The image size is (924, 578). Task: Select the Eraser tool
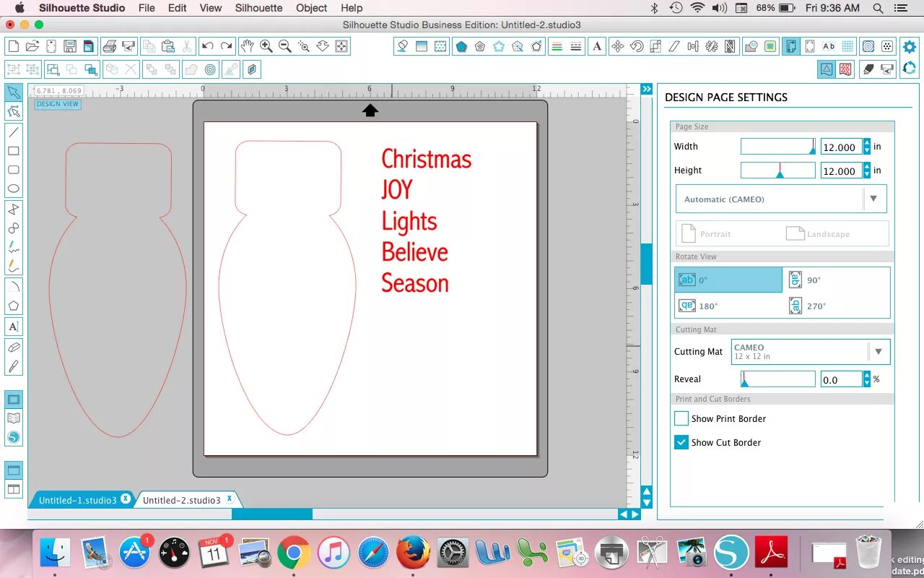coord(13,348)
